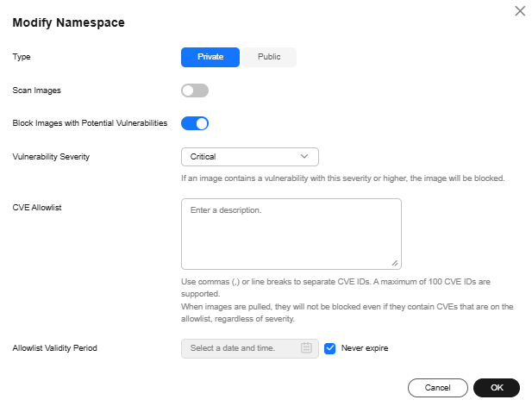This screenshot has height=406, width=532.
Task: Click the calendar icon in date field
Action: [306, 348]
